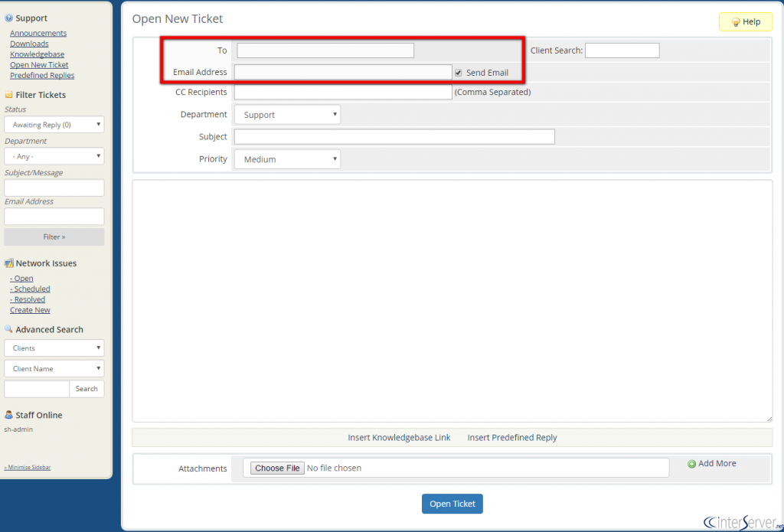The height and width of the screenshot is (532, 784).
Task: Click the Advanced Search button
Action: (x=87, y=389)
